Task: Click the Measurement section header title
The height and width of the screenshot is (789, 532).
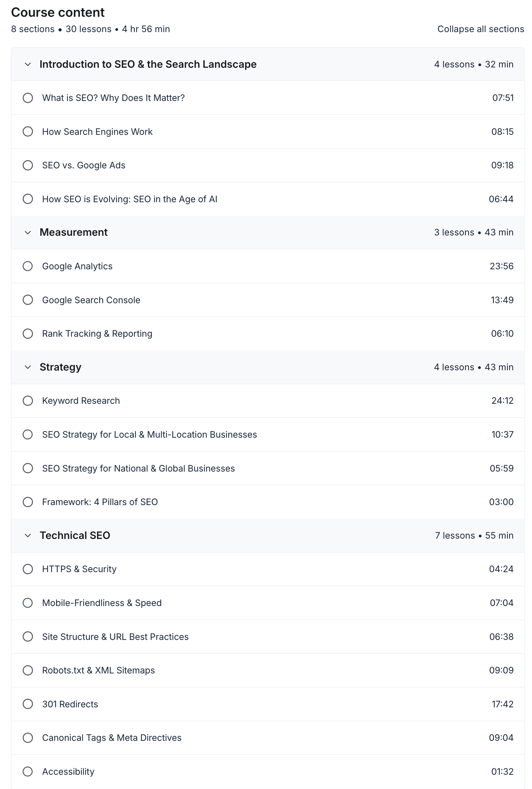Action: click(x=73, y=232)
